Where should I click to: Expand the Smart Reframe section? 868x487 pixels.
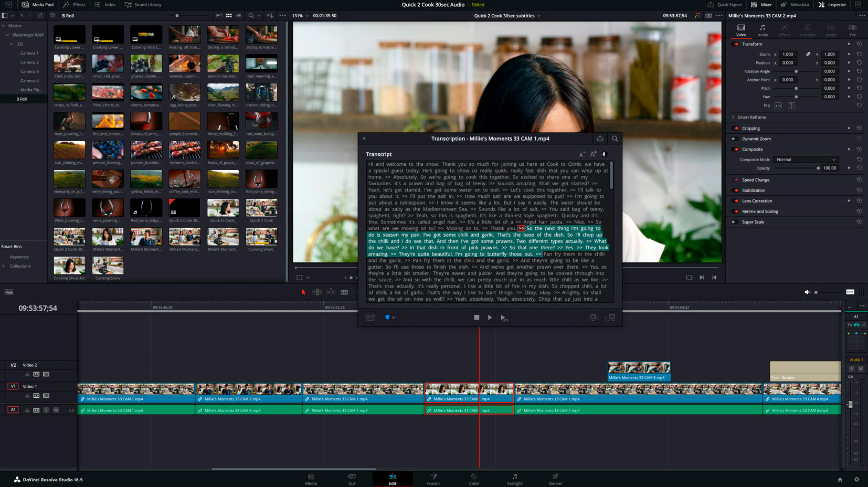click(x=734, y=118)
